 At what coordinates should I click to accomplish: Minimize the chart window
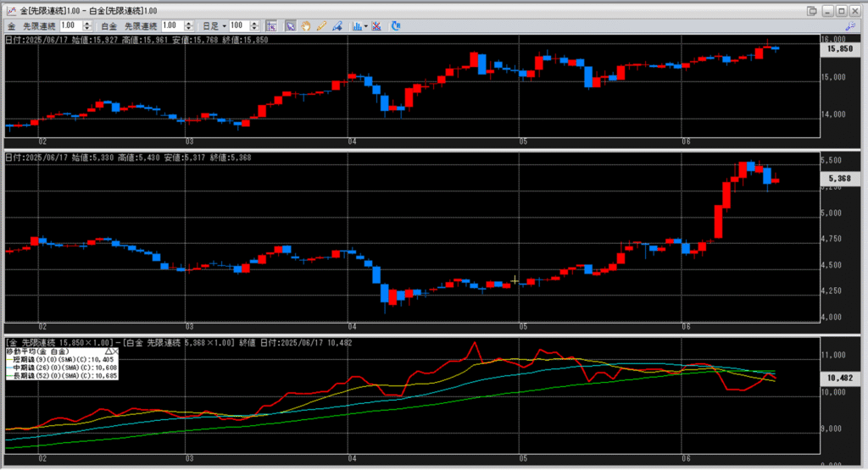tap(827, 10)
